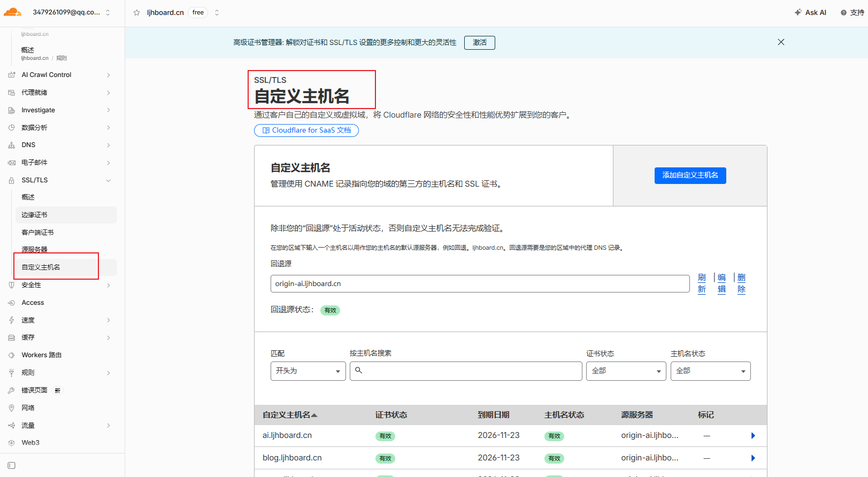Click the 代理就绪 sidebar icon
868x477 pixels.
12,93
